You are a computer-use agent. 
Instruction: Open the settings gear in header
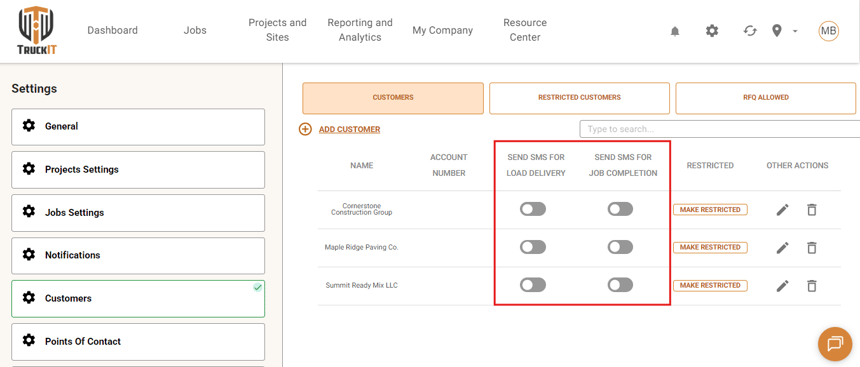tap(711, 31)
